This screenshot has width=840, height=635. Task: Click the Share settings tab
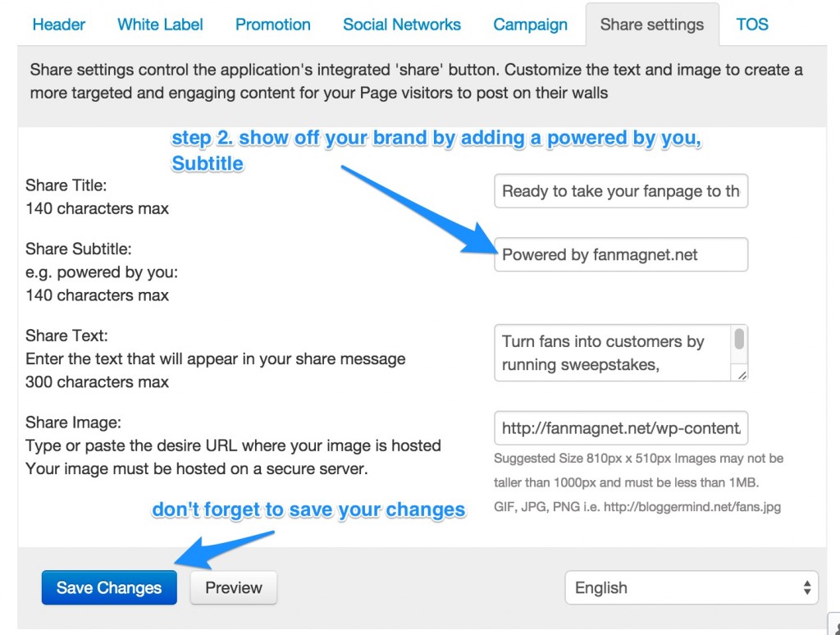[x=652, y=25]
